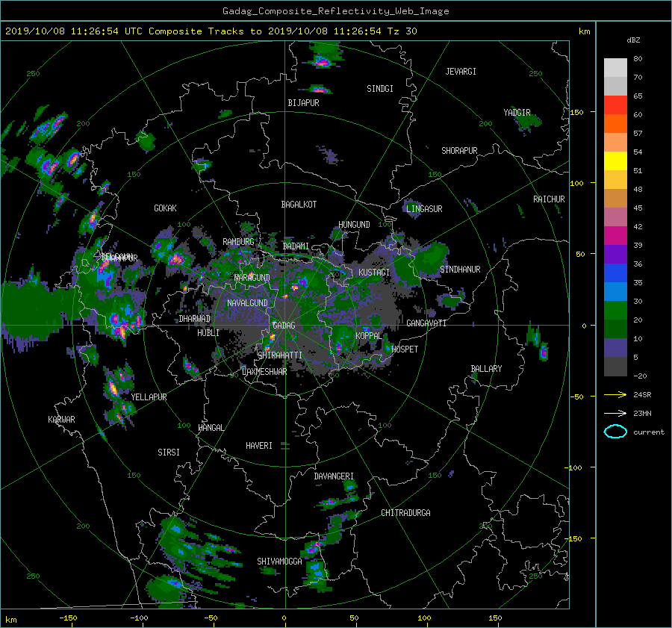The height and width of the screenshot is (628, 672).
Task: Select the bright yellow swatch near 54 dBZ
Action: click(615, 161)
